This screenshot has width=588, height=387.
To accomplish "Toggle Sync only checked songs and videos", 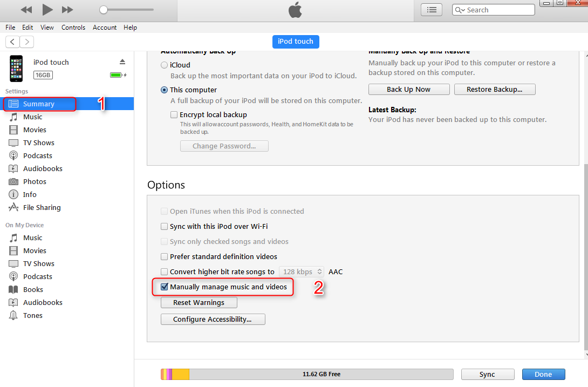I will click(164, 241).
